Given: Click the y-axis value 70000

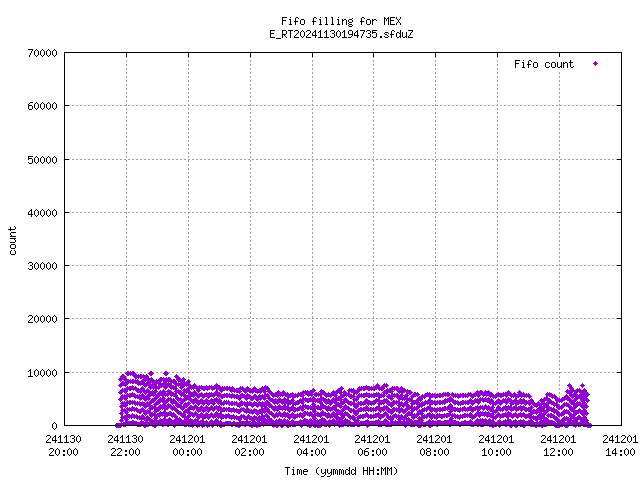Looking at the screenshot, I should (42, 53).
